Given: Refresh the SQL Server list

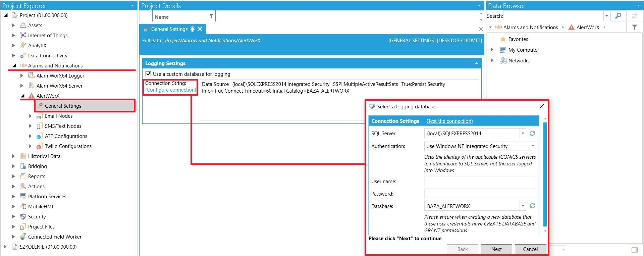Looking at the screenshot, I should click(x=532, y=133).
